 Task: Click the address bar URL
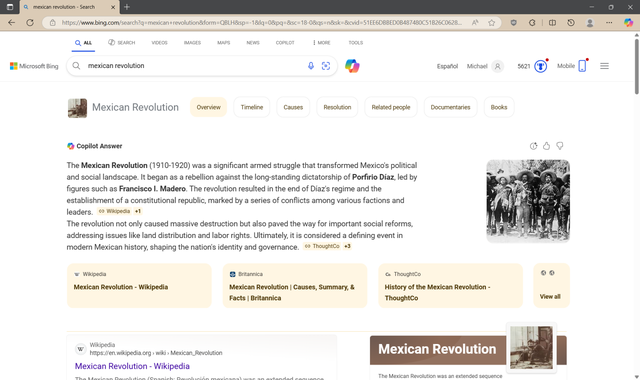tap(261, 23)
